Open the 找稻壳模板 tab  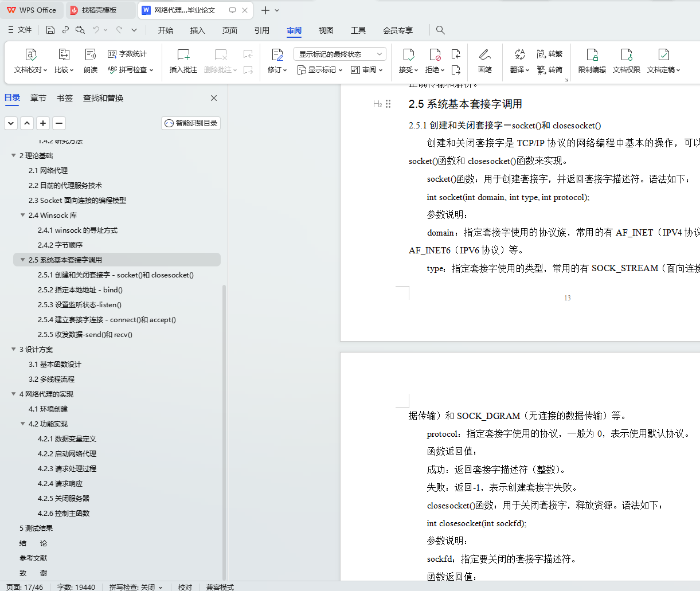[x=101, y=10]
